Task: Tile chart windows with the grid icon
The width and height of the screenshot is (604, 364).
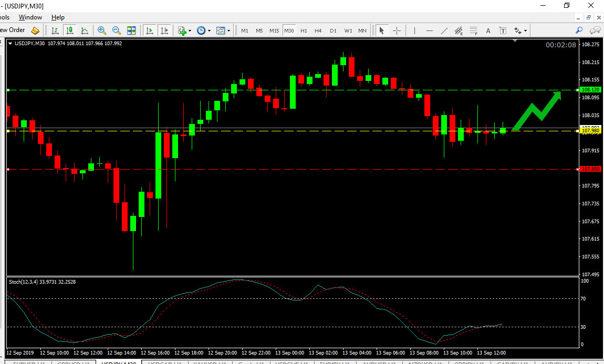Action: point(131,30)
